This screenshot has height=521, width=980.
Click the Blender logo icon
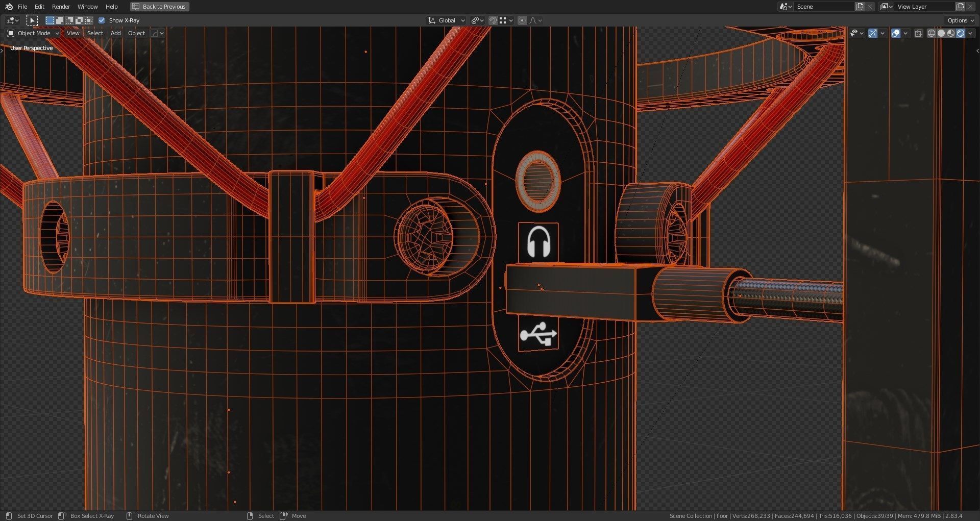coord(9,7)
